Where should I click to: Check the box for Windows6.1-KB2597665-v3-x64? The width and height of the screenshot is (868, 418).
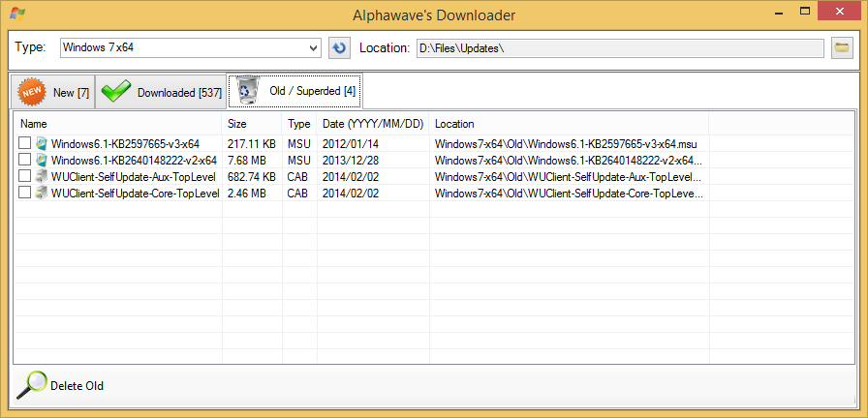24,144
